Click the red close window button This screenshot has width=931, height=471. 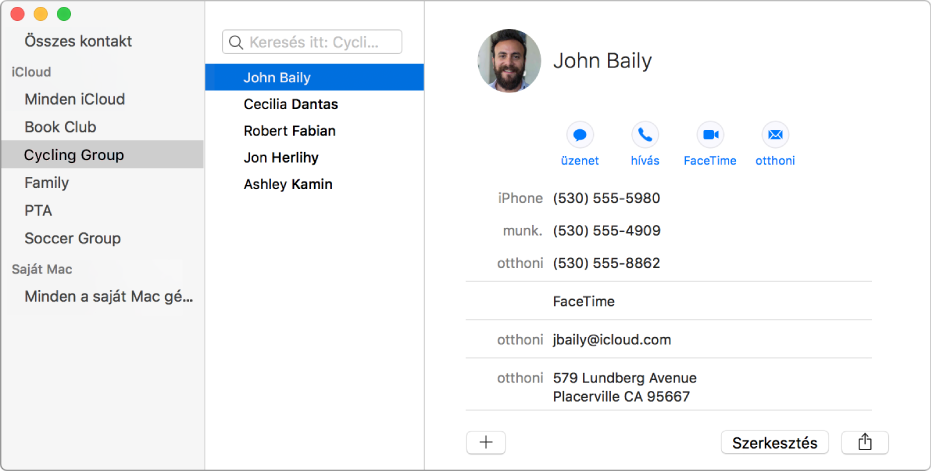[x=17, y=14]
